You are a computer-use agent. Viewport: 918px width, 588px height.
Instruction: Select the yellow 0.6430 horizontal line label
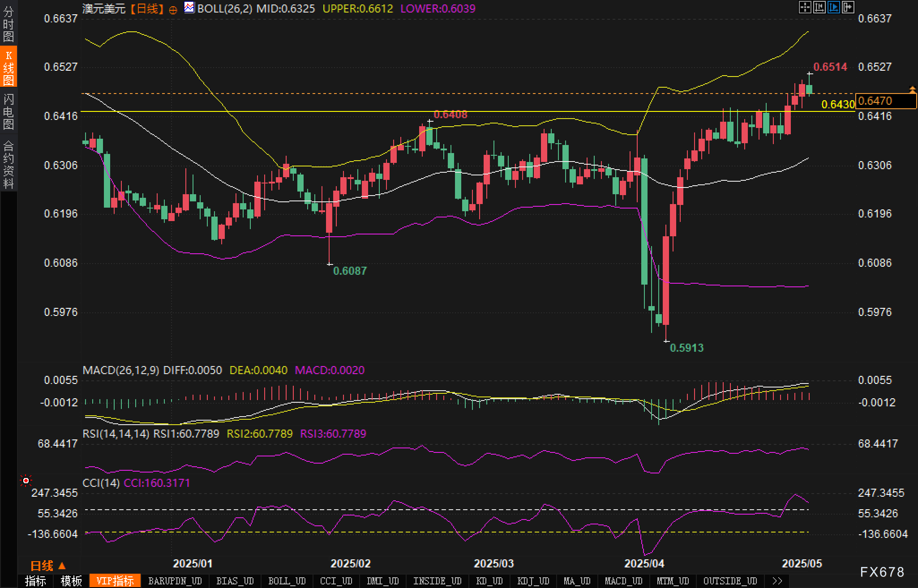tap(838, 105)
